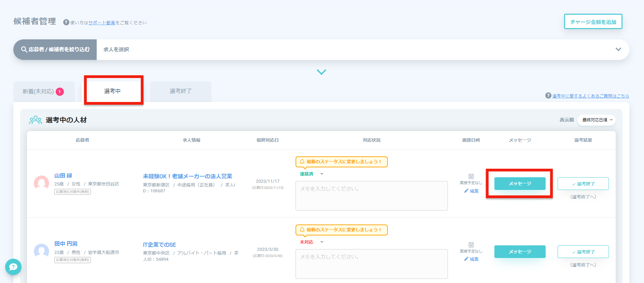
Task: Click the unread badge on 新着(未対応) tab
Action: [60, 92]
